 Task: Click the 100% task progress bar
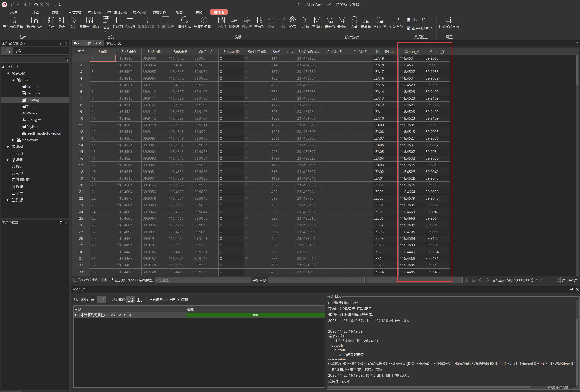coord(255,315)
